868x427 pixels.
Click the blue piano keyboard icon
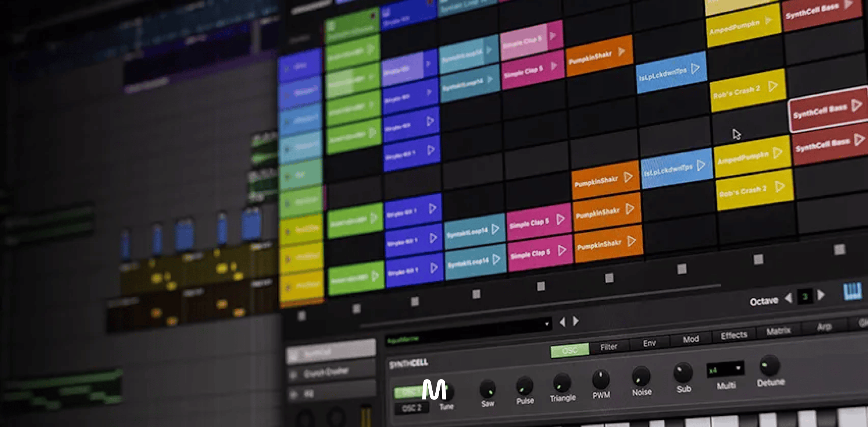click(x=852, y=292)
